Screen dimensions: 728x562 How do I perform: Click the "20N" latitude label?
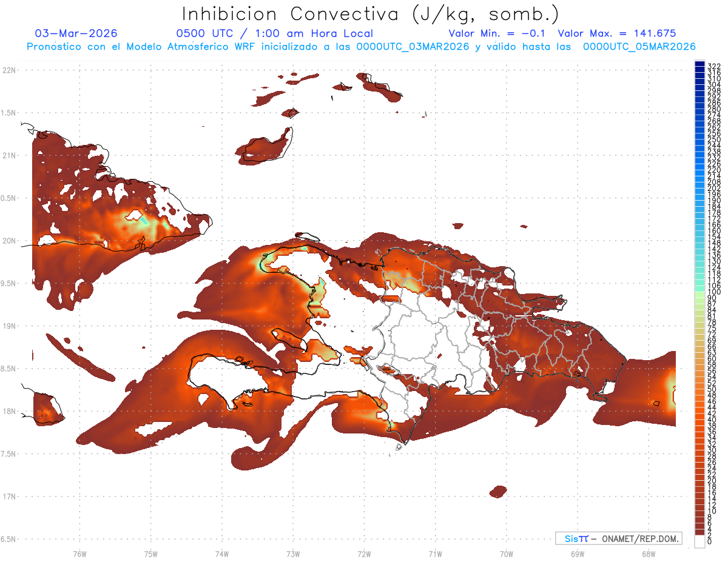pyautogui.click(x=9, y=241)
